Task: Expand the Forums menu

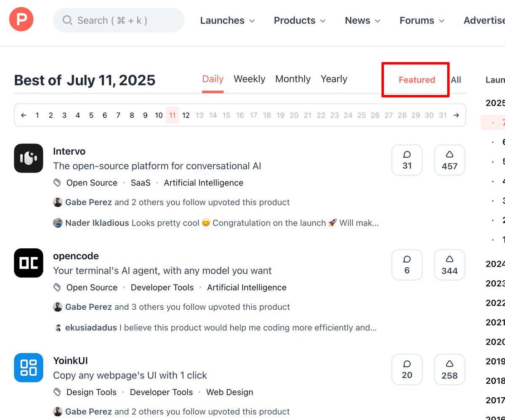Action: pos(422,21)
